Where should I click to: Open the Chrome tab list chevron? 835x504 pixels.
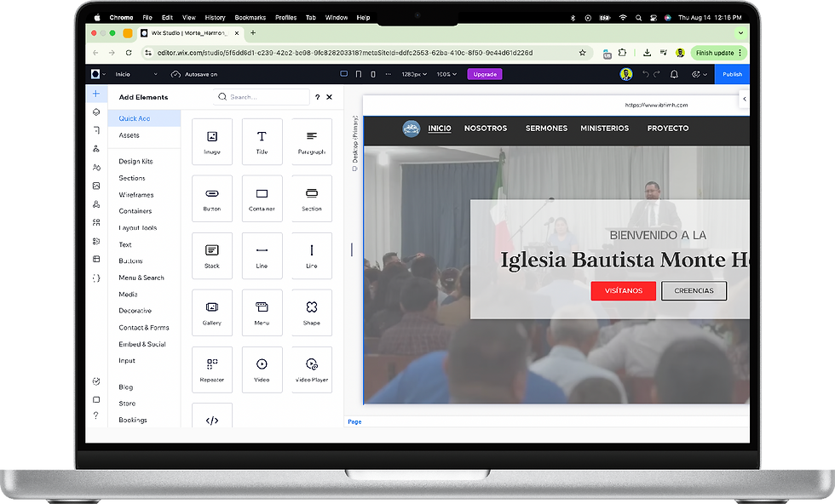point(740,33)
